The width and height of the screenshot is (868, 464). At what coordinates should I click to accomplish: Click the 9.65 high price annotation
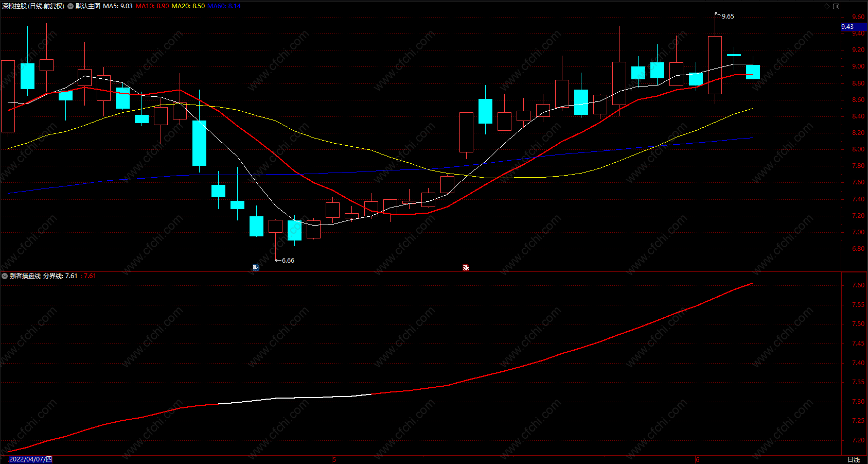tap(728, 16)
